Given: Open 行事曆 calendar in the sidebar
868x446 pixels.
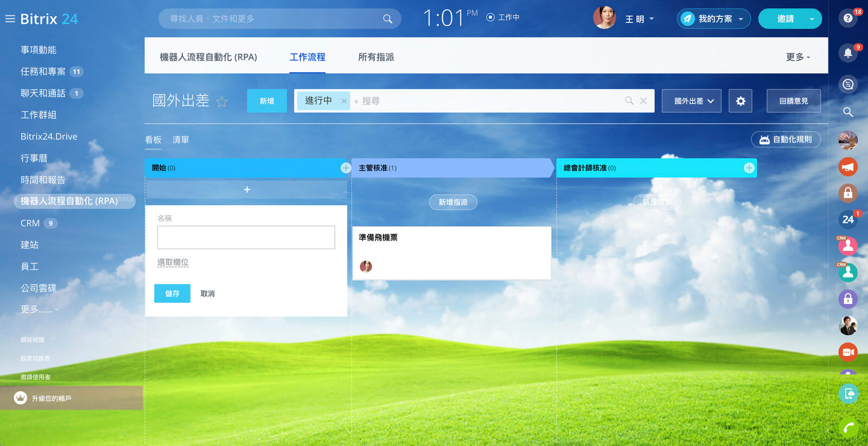Looking at the screenshot, I should point(34,158).
